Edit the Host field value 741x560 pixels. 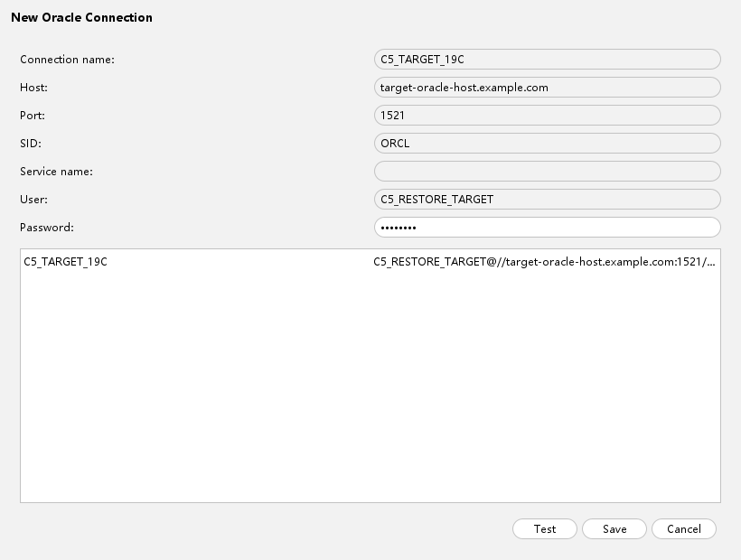point(548,88)
